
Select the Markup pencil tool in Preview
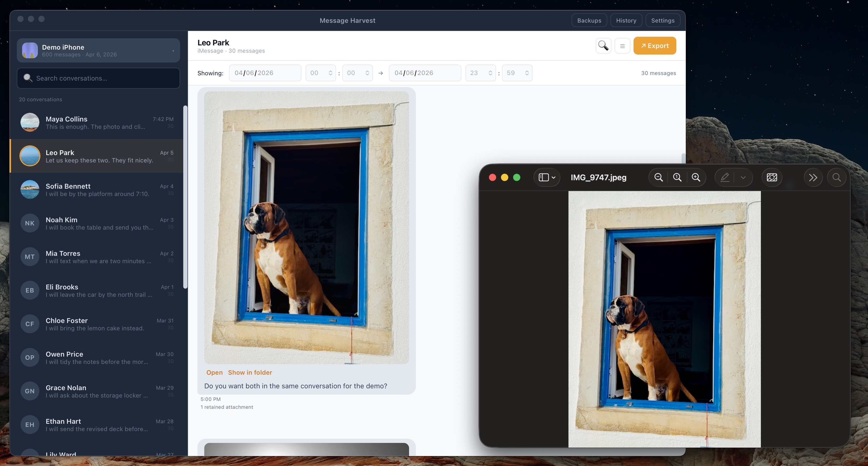tap(725, 177)
